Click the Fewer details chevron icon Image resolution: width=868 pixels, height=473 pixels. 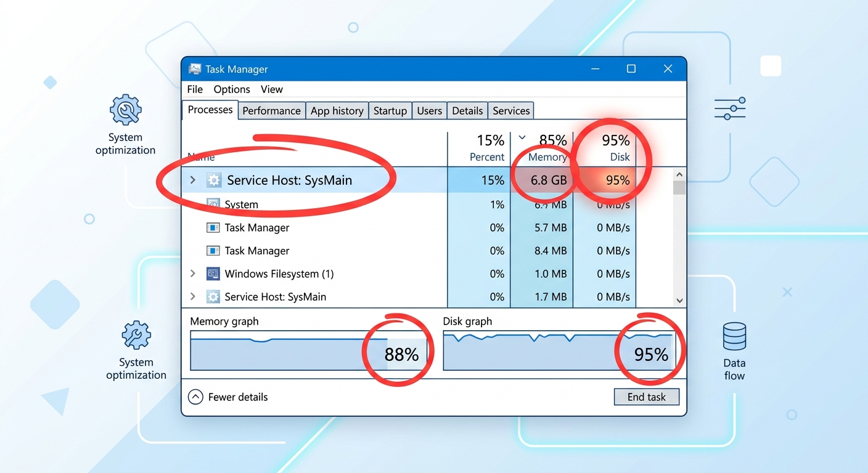(x=195, y=397)
